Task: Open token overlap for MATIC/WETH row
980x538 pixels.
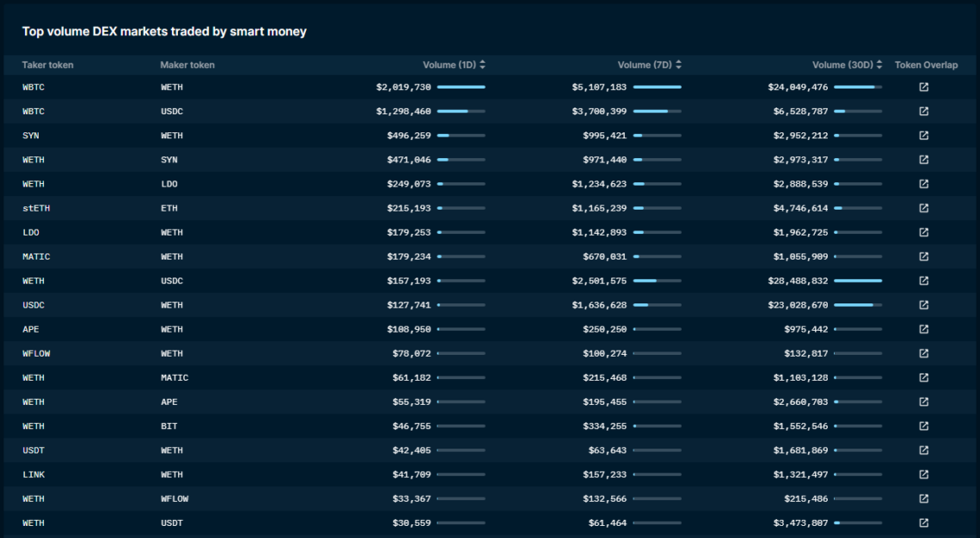Action: click(923, 256)
